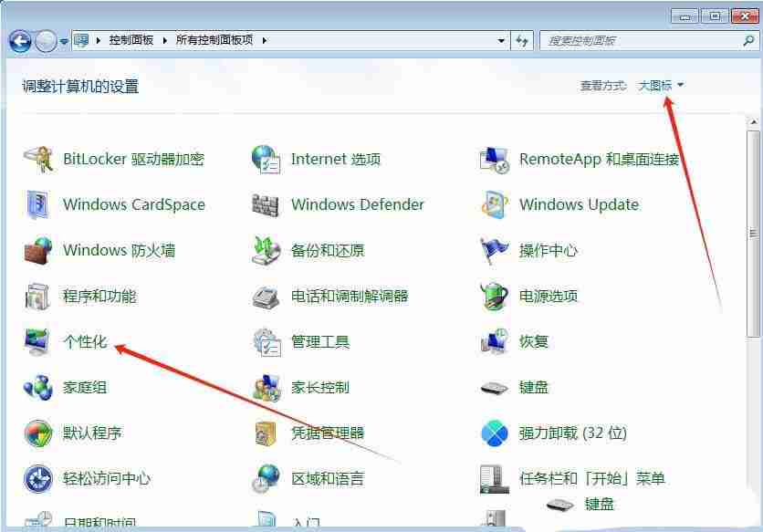Open 强力卸载 (32 位) uninstaller

(x=572, y=433)
